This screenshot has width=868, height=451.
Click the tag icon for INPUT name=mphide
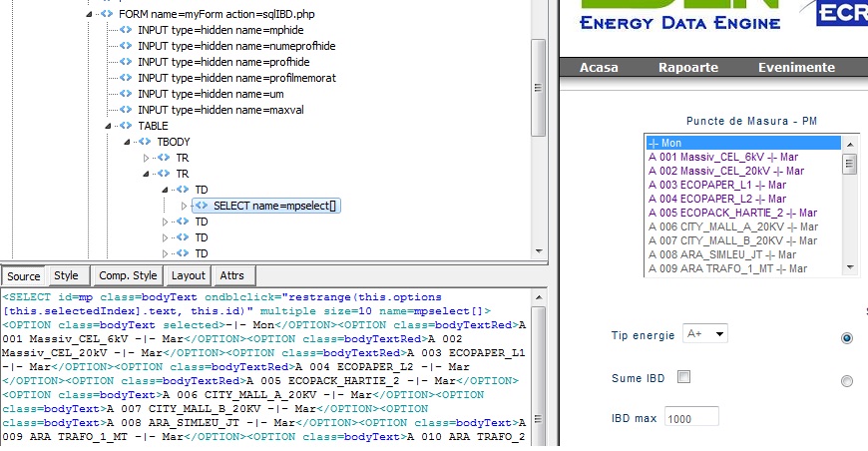click(126, 30)
